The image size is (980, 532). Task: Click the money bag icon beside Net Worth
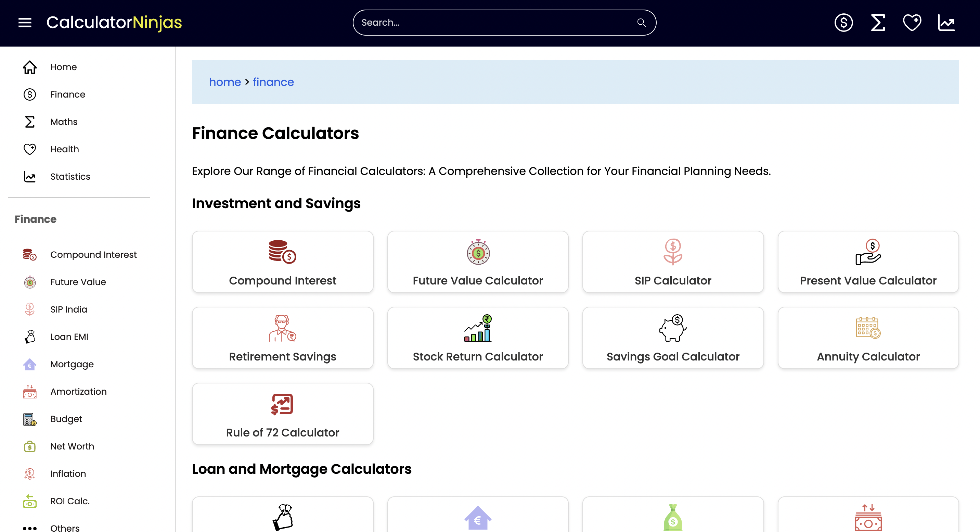point(30,446)
